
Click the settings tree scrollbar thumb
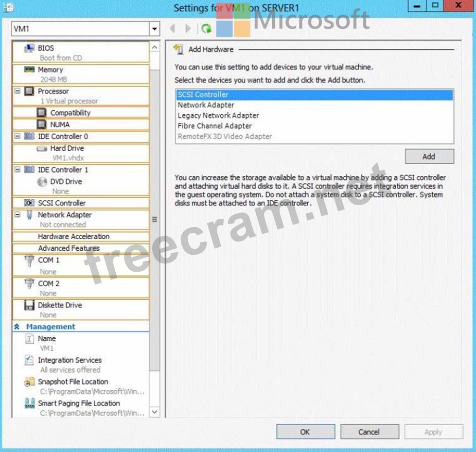[x=155, y=220]
